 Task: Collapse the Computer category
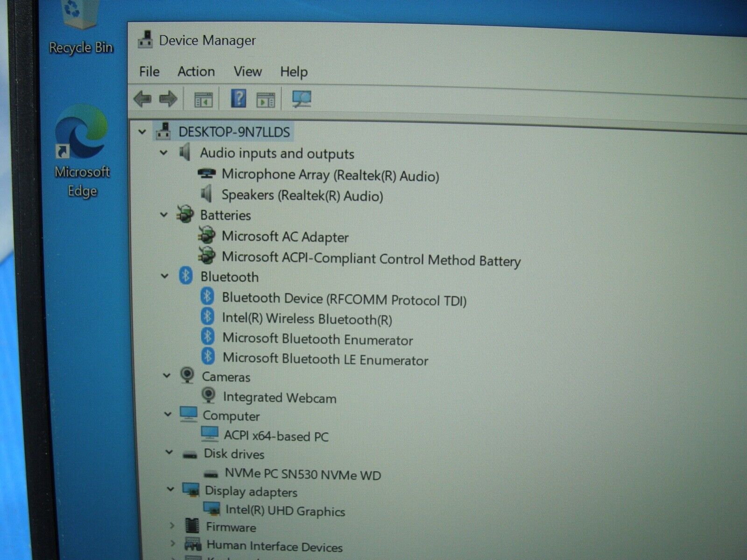coord(168,414)
